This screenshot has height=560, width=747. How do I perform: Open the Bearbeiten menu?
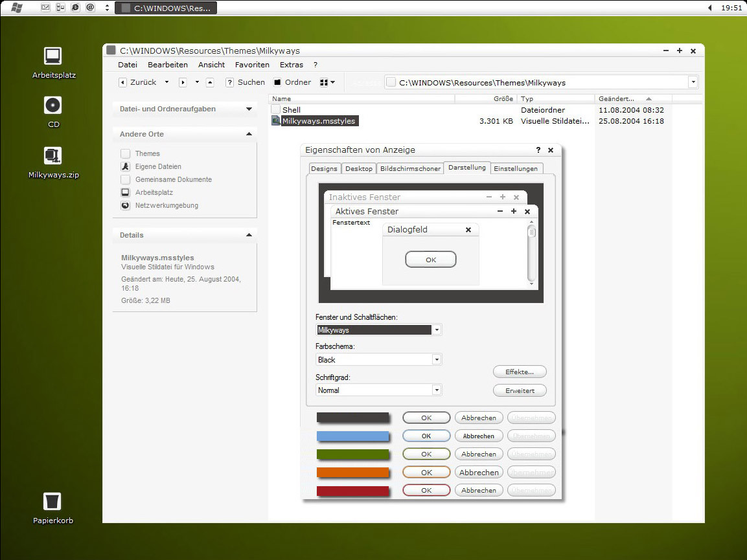point(168,65)
